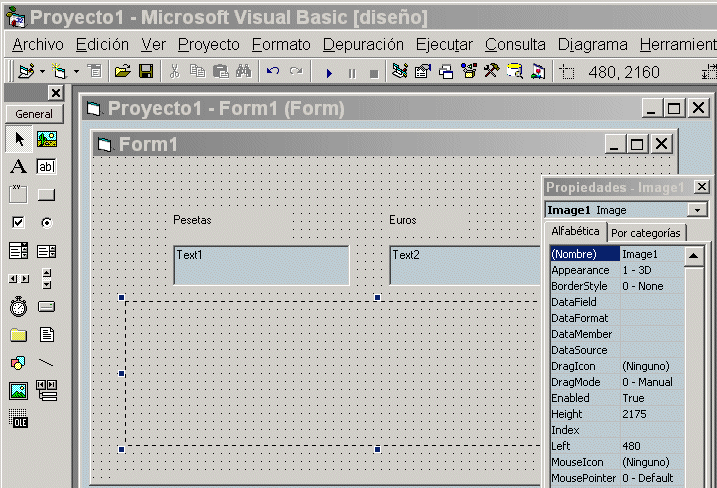The image size is (717, 488).
Task: Undo the last action via toolbar
Action: (x=273, y=71)
